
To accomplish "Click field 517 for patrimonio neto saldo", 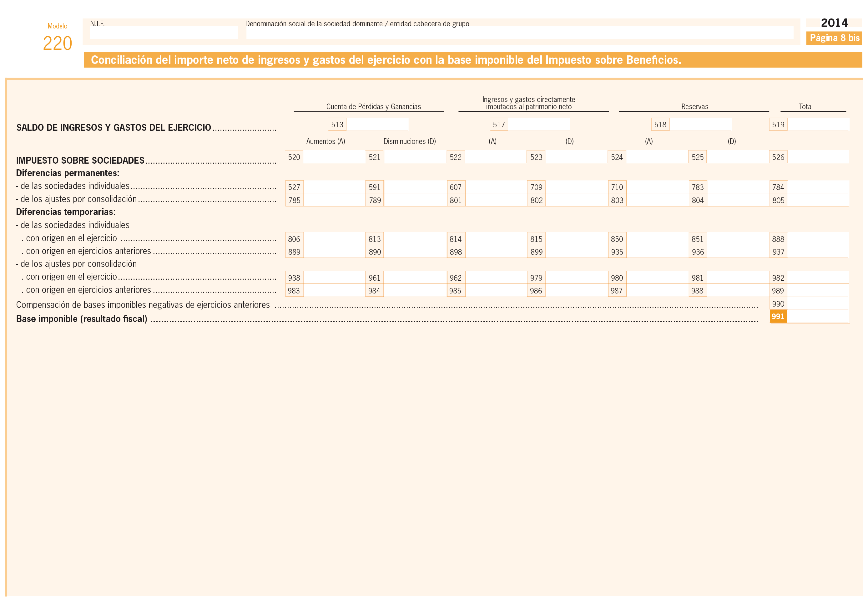I will (x=539, y=125).
